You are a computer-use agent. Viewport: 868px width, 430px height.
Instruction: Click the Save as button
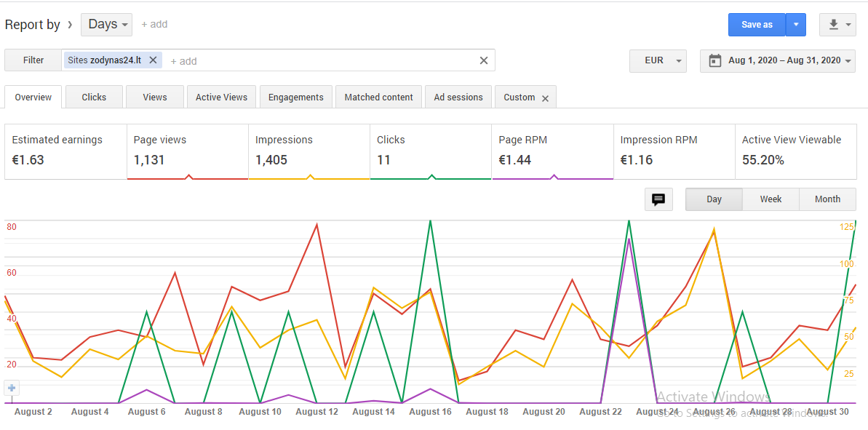click(757, 25)
